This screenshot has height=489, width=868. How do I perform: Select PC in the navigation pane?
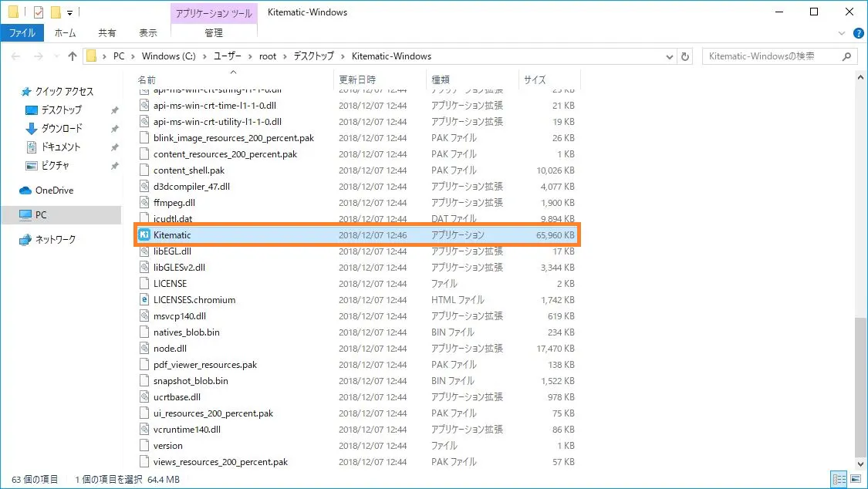[61, 214]
